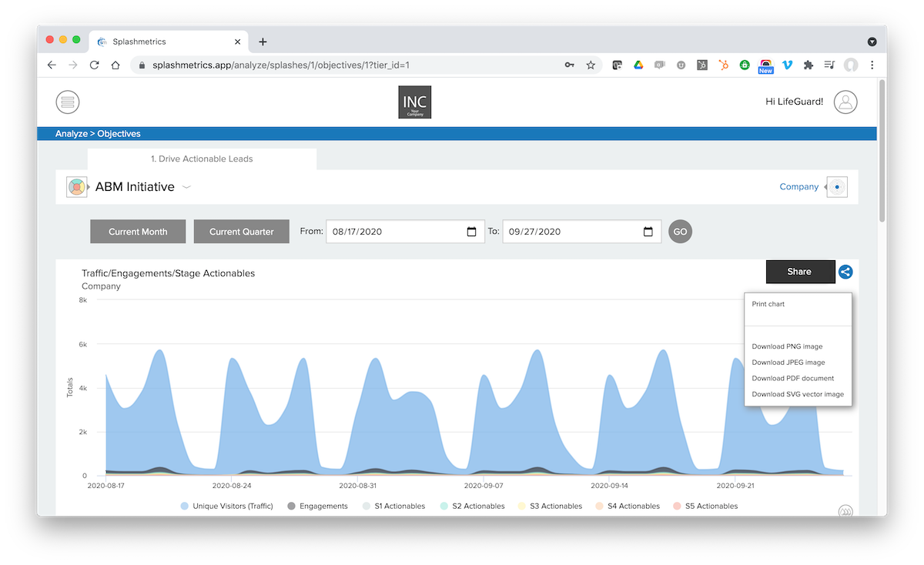924x565 pixels.
Task: Click the 2020-08-24 axis label
Action: coord(233,486)
